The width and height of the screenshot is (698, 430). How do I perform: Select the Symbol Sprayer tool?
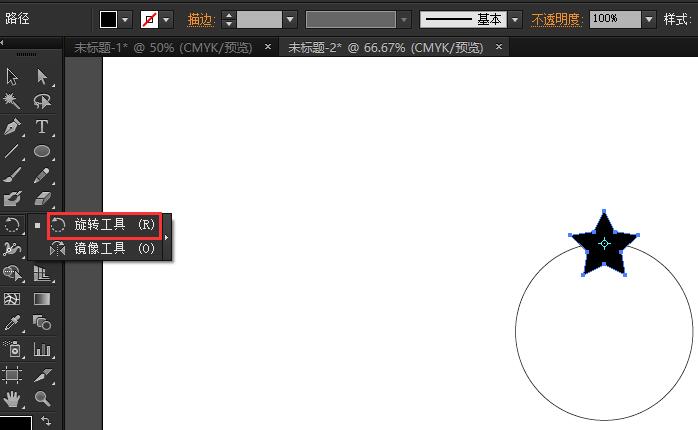[x=12, y=349]
